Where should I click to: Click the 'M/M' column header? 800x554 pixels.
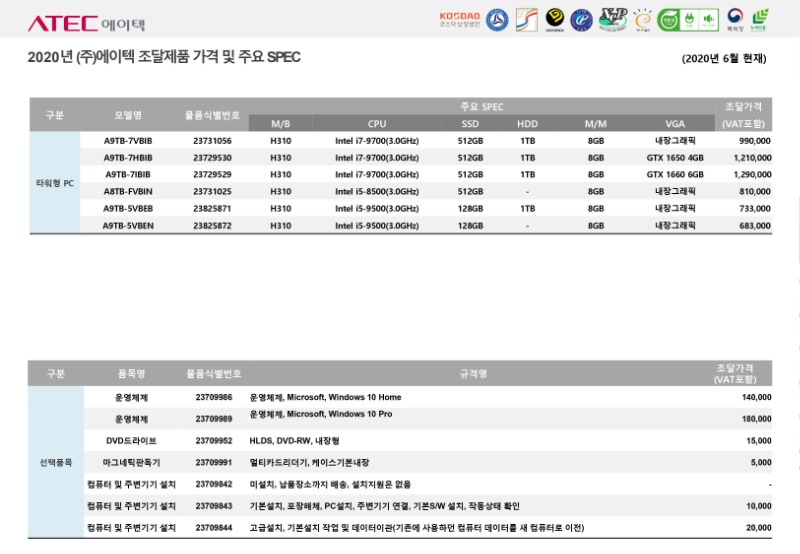[595, 123]
